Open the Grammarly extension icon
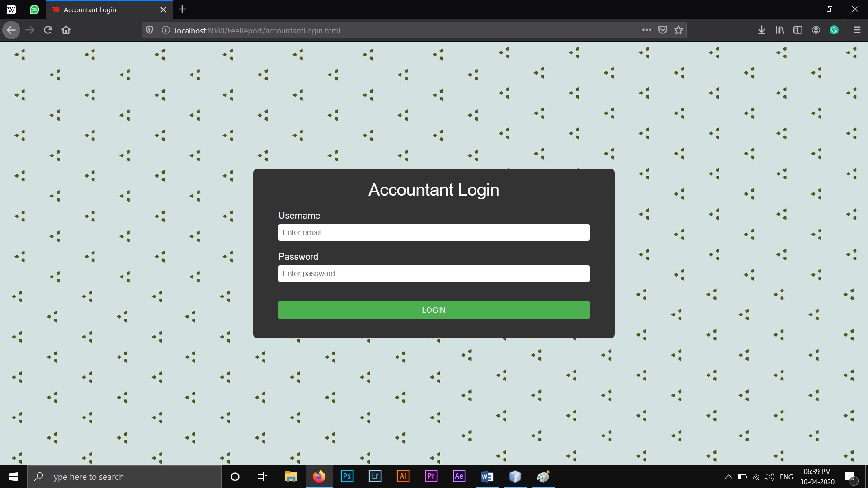868x488 pixels. coord(834,30)
